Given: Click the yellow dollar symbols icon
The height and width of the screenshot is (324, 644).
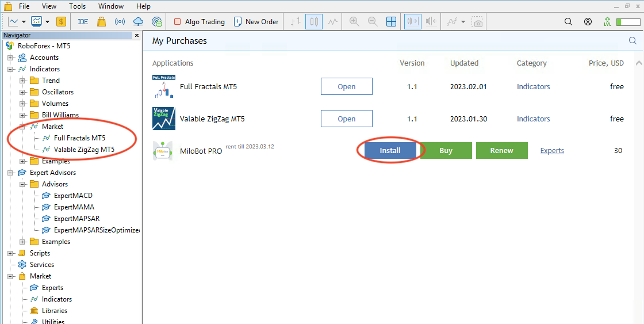Looking at the screenshot, I should [62, 22].
